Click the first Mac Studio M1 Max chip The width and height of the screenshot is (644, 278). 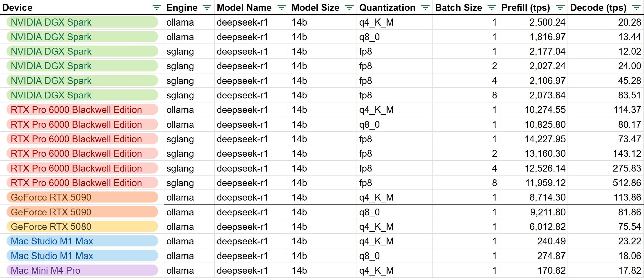click(x=82, y=241)
